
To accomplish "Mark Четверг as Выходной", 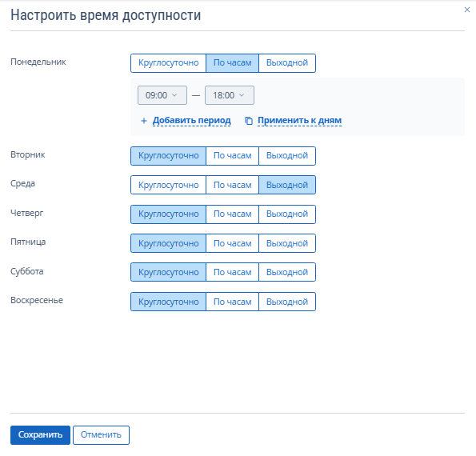I will coord(287,214).
